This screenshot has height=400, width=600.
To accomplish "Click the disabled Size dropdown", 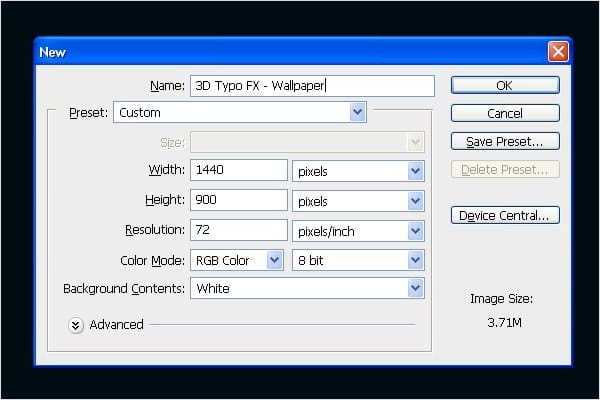I will pos(308,143).
